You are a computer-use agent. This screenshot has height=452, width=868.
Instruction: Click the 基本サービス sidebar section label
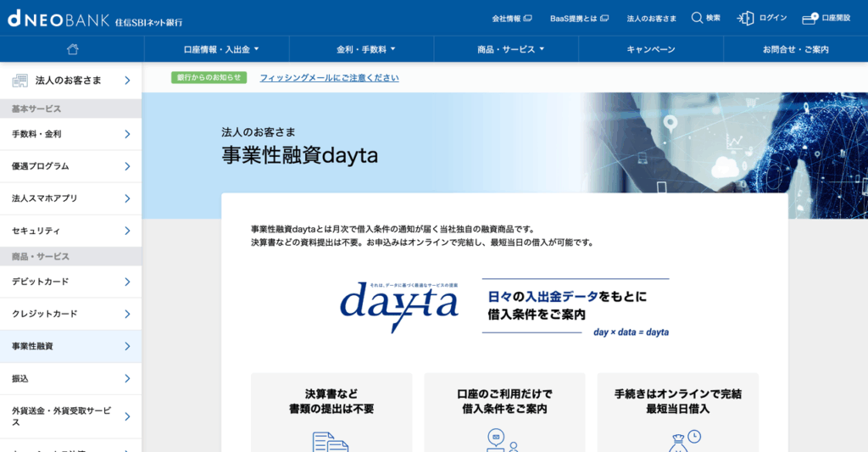click(x=36, y=109)
